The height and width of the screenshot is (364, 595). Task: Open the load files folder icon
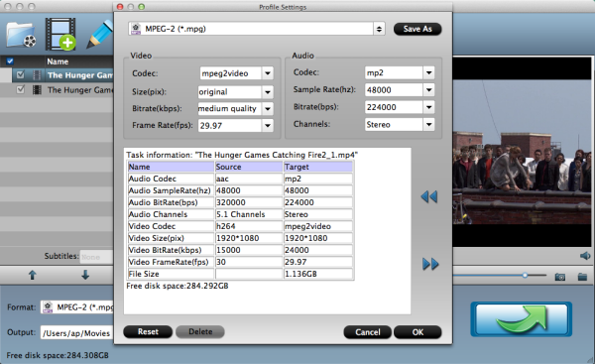[x=21, y=35]
